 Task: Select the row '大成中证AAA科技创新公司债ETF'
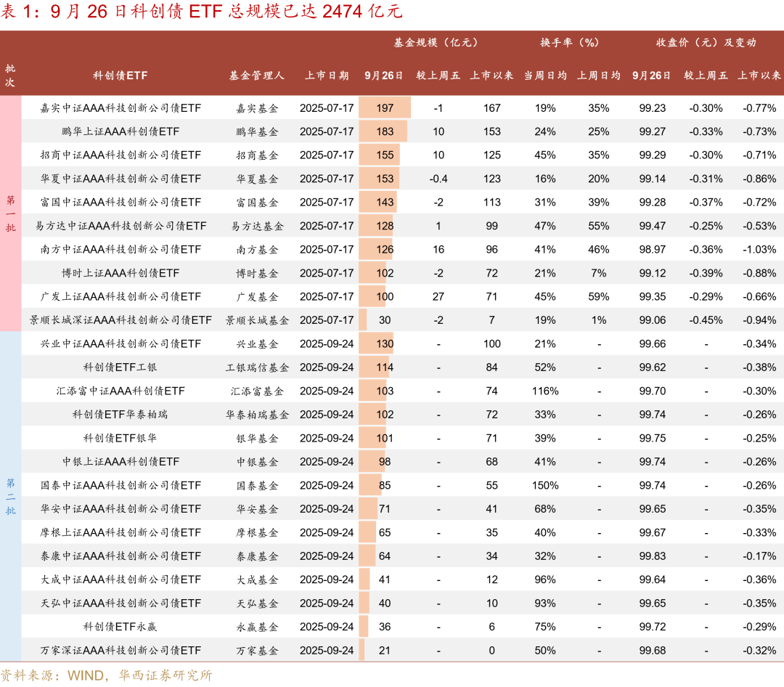[x=402, y=580]
